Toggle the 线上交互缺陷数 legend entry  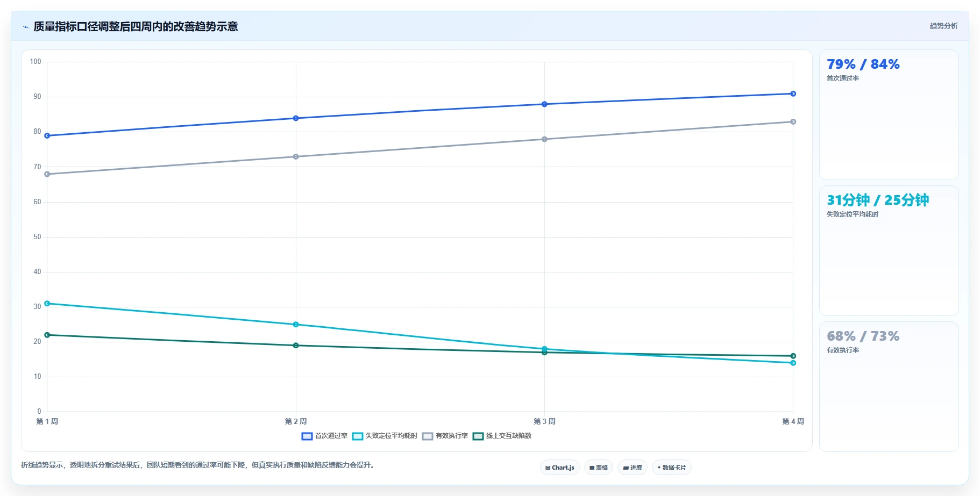[502, 436]
